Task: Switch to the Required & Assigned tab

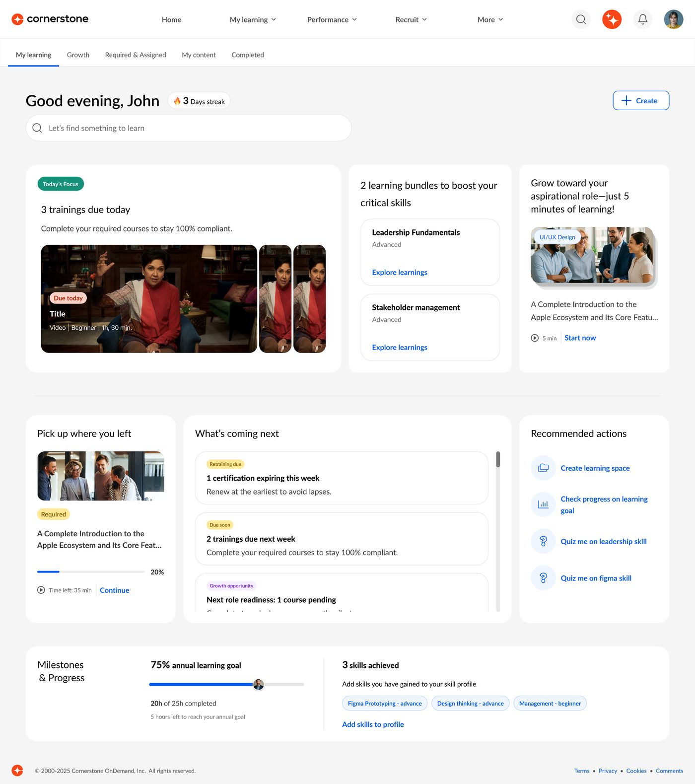Action: point(136,55)
